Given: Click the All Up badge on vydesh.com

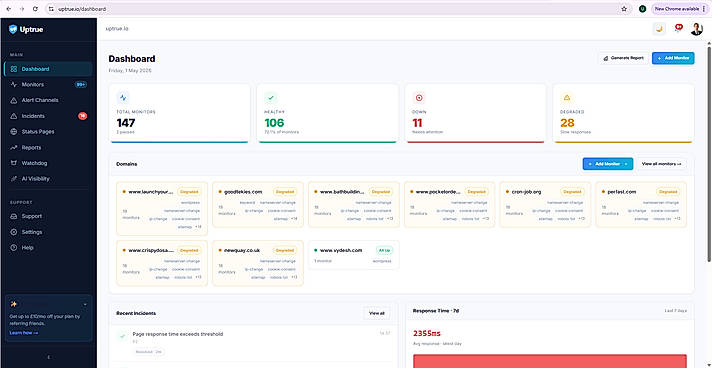Looking at the screenshot, I should pos(384,250).
